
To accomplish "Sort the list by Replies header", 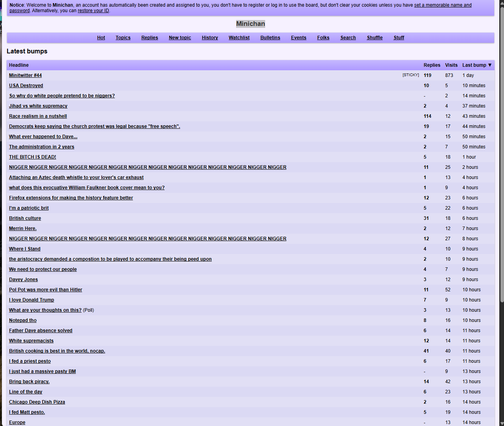I will 432,65.
